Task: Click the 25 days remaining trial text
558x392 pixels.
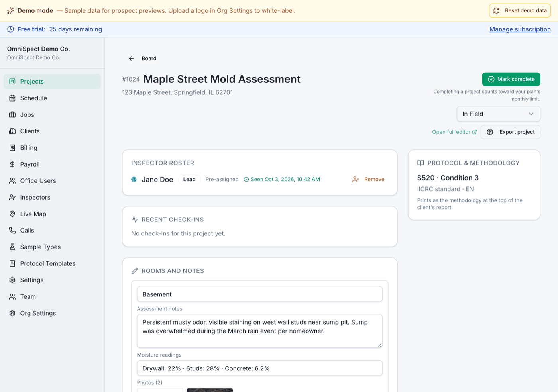Action: tap(76, 29)
